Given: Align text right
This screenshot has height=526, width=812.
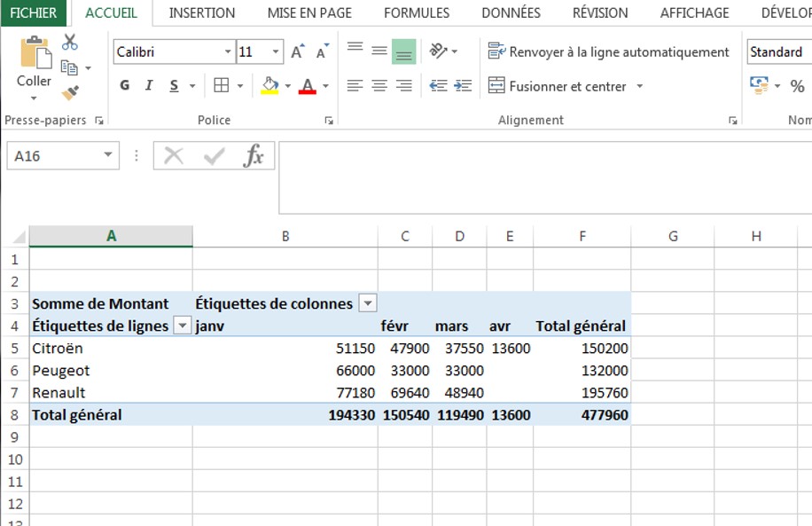Looking at the screenshot, I should pos(404,85).
